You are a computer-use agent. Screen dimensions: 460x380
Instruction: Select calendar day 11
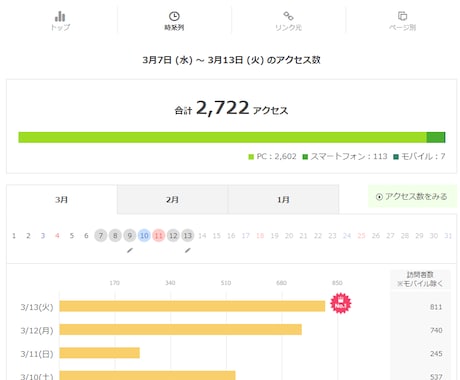159,236
